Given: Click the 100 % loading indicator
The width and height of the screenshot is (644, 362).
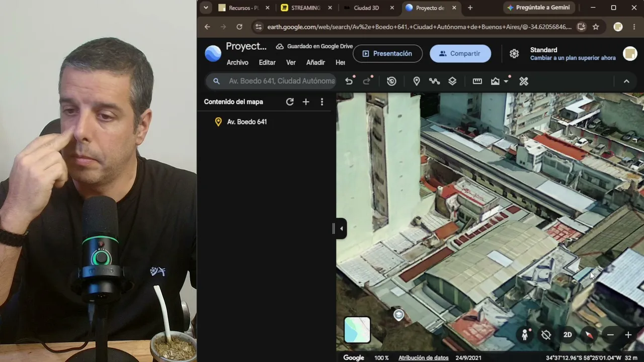Looking at the screenshot, I should click(x=381, y=358).
